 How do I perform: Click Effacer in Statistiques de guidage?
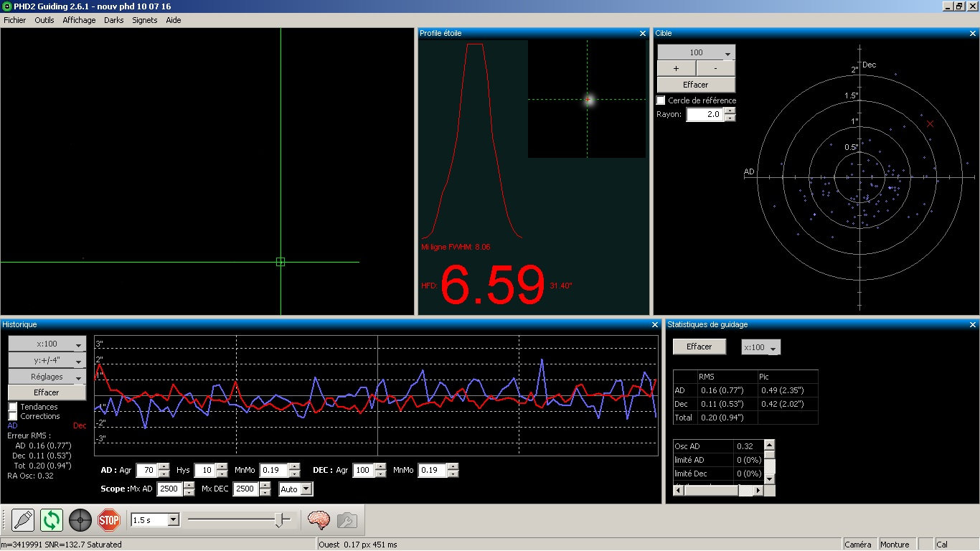699,347
